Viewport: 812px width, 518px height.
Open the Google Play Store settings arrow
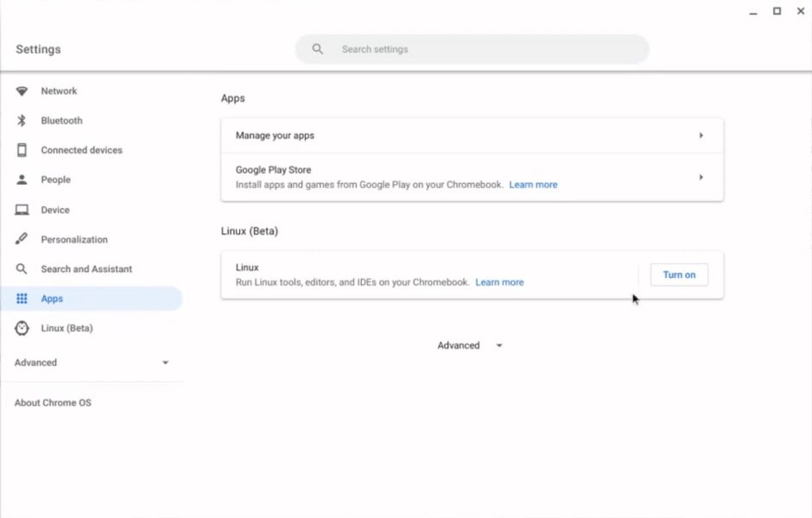(x=701, y=177)
